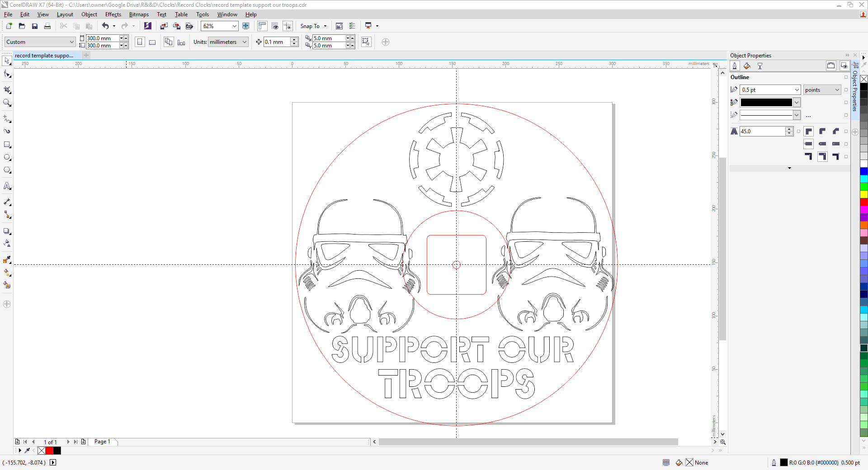Viewport: 868px width, 470px height.
Task: Open the Corel CONNECT search content icon
Action: point(148,26)
